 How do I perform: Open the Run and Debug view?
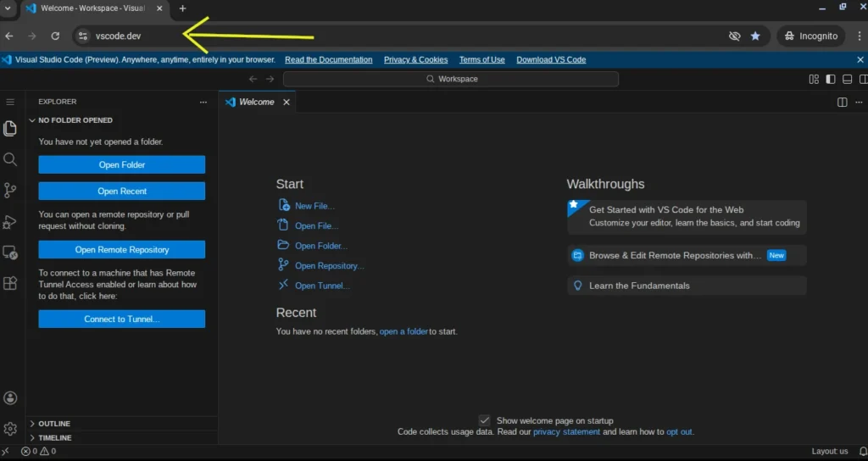(10, 222)
